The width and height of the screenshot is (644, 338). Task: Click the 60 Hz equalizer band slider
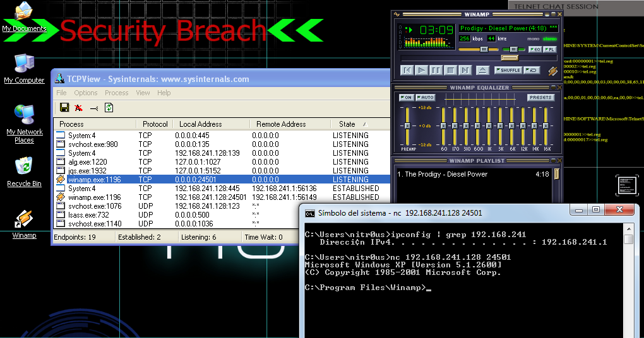(444, 125)
